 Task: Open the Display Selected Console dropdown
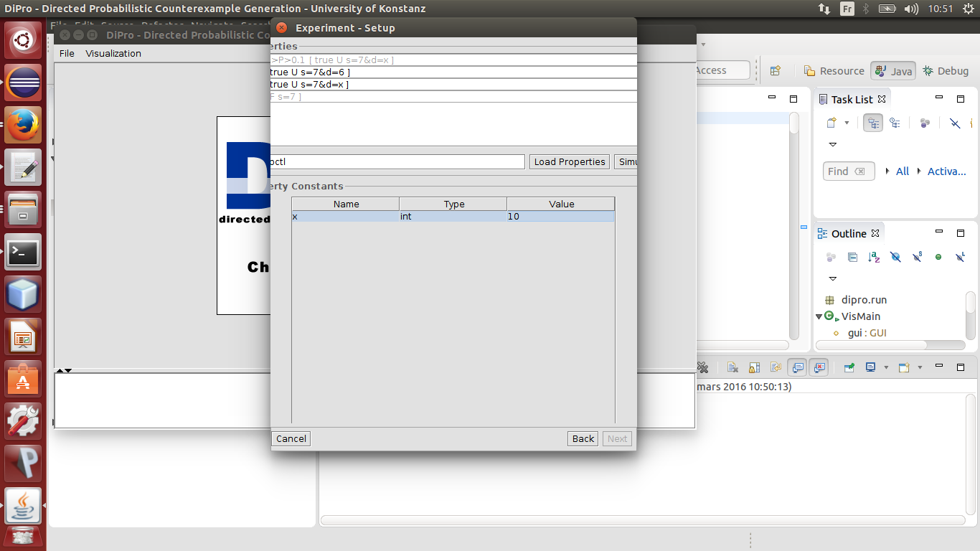point(886,367)
